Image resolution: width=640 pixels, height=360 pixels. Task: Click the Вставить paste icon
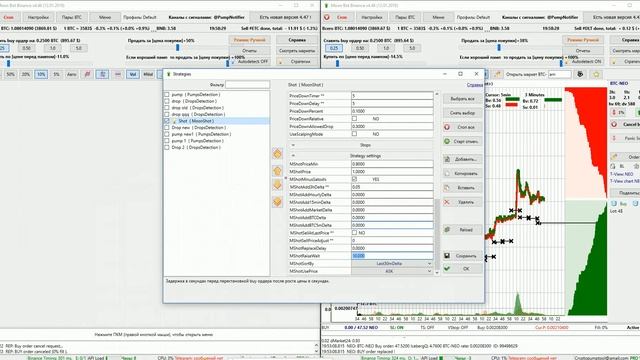click(x=447, y=188)
